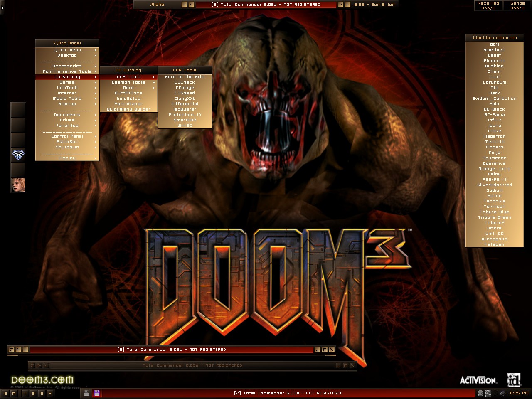
Task: Select the Amethyst style
Action: [x=495, y=50]
